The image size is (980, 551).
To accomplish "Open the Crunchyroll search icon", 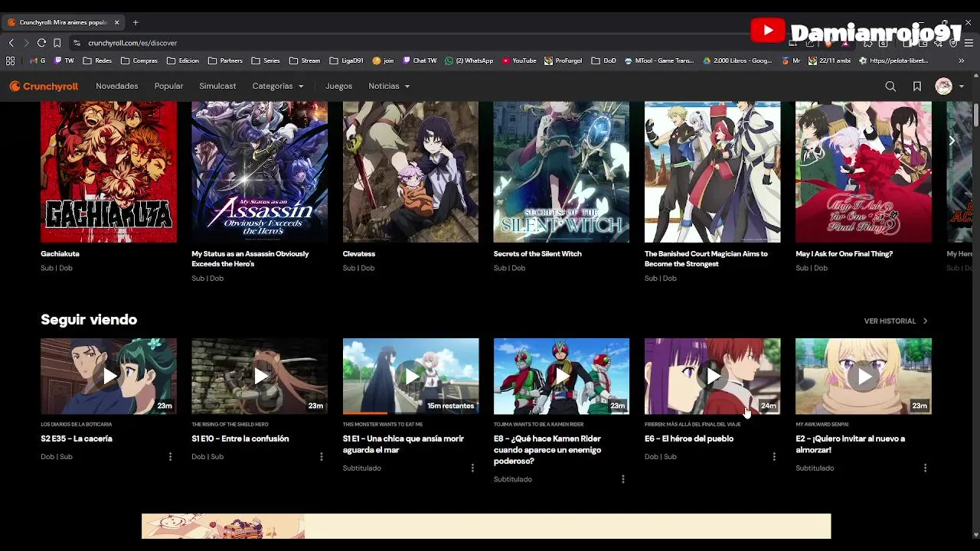I will click(890, 86).
